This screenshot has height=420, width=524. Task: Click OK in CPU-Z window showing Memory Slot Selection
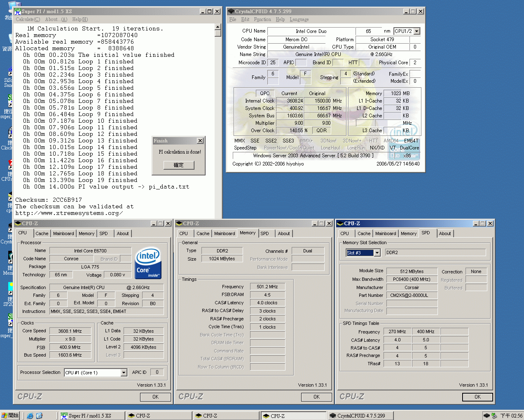(x=477, y=397)
